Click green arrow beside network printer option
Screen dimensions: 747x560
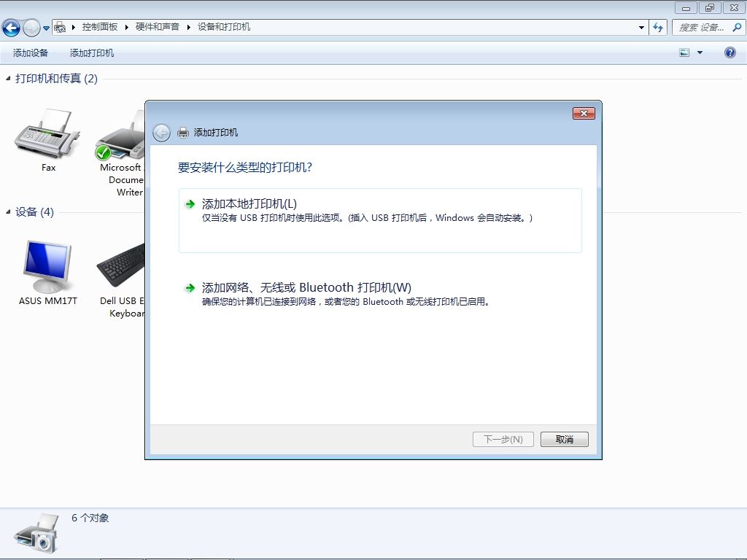click(x=190, y=288)
